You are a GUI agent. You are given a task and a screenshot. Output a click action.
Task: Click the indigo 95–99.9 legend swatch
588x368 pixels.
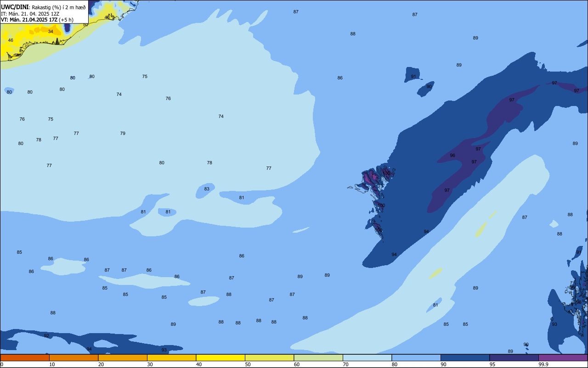(x=514, y=357)
